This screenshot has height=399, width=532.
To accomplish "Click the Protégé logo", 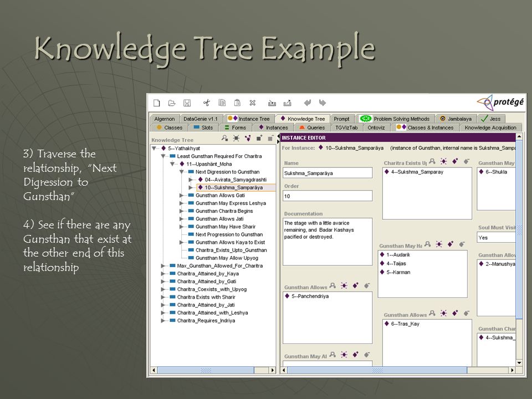I will [x=500, y=103].
